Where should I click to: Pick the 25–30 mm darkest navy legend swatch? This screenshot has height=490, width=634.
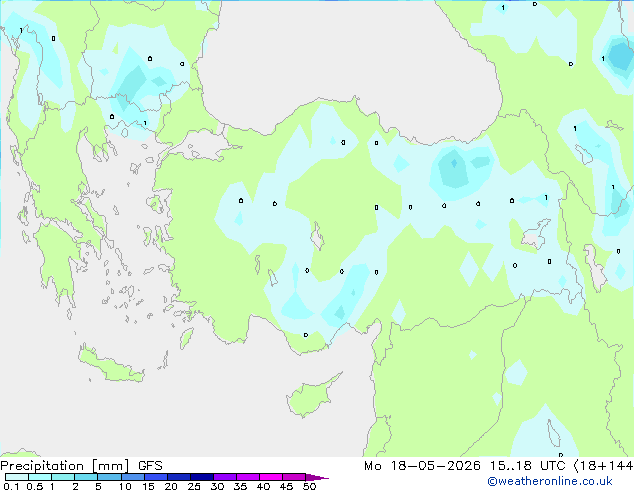(x=202, y=477)
